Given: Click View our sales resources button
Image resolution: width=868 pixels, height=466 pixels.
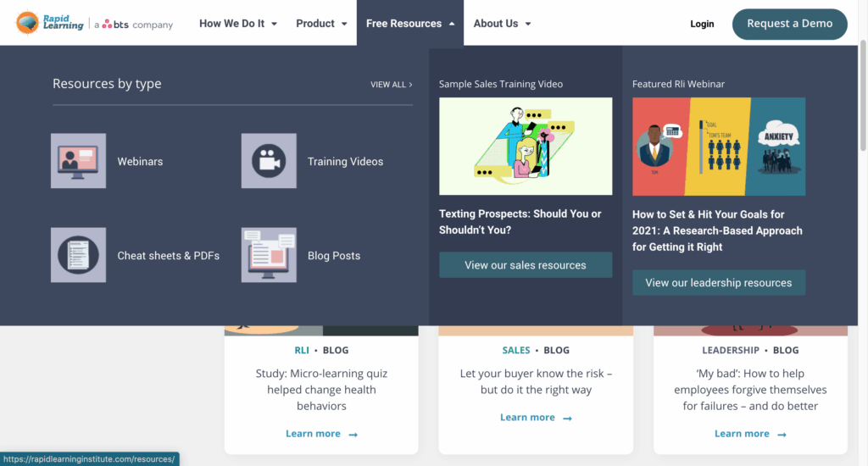Looking at the screenshot, I should click(525, 265).
